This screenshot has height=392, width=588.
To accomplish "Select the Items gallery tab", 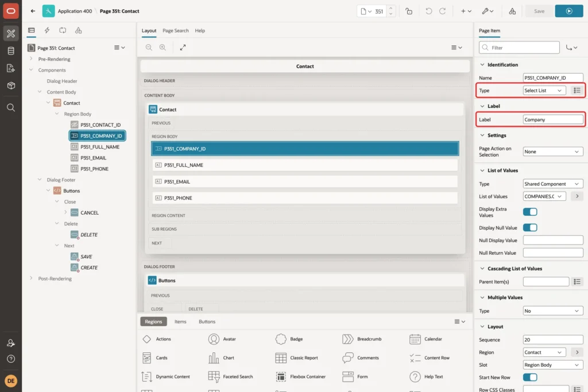I will pyautogui.click(x=180, y=321).
